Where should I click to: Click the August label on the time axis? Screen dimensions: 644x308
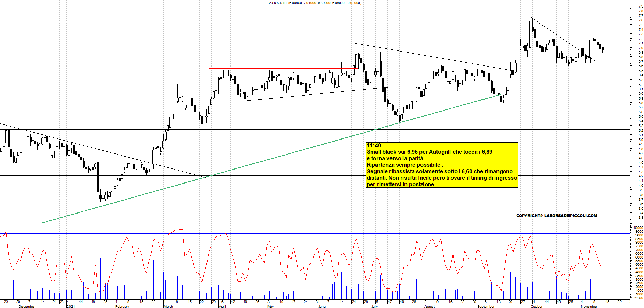(x=429, y=306)
